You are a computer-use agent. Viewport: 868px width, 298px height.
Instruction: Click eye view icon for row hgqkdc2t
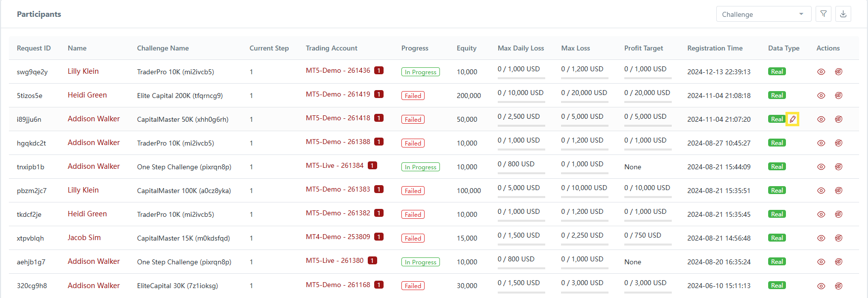(x=821, y=143)
